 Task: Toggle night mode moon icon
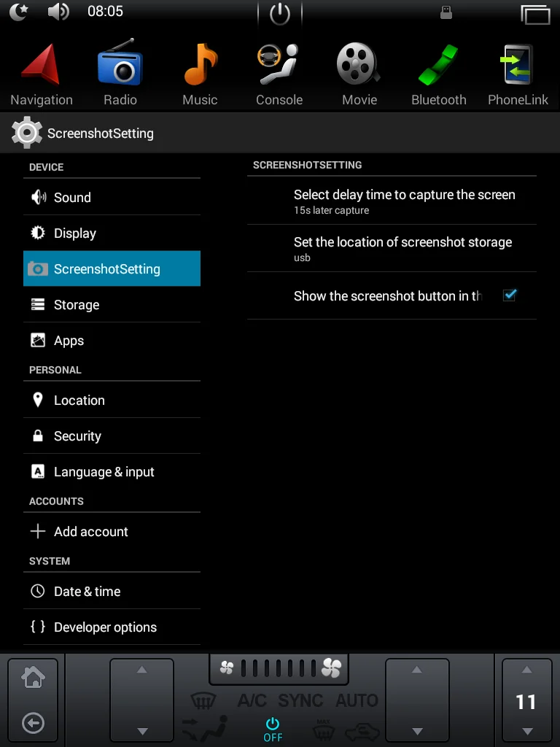click(19, 12)
